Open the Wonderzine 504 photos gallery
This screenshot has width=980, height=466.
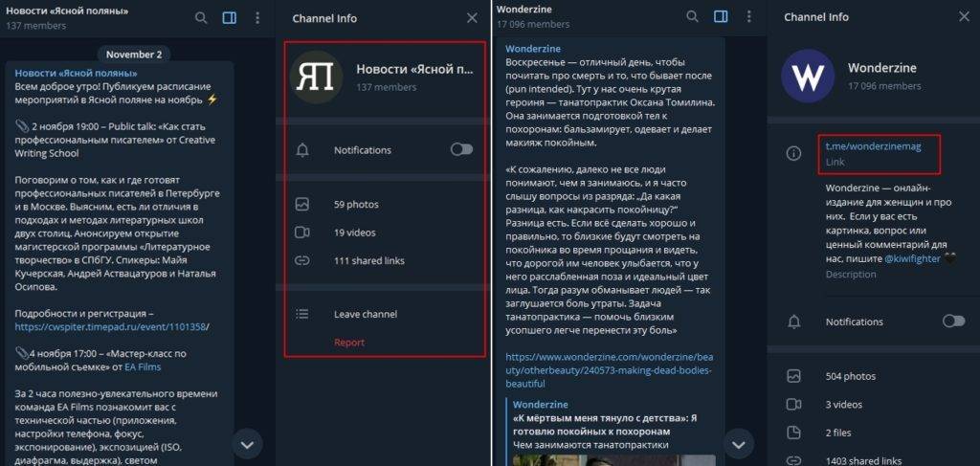(850, 376)
